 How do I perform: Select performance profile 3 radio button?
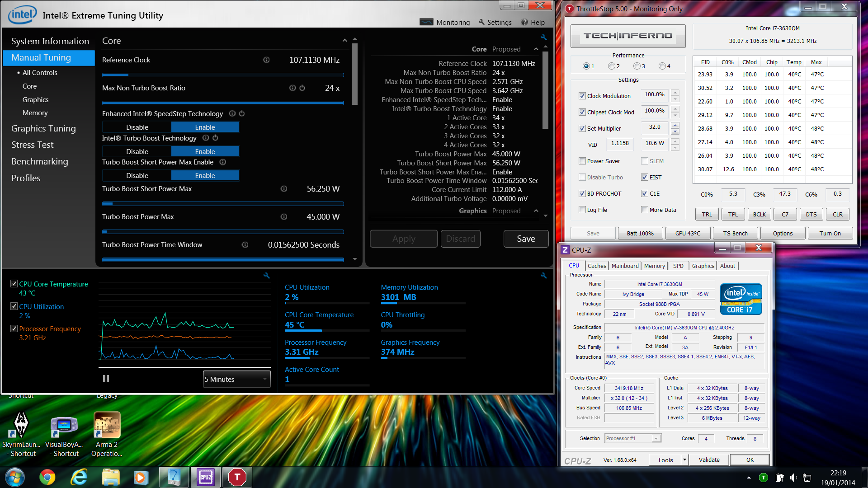pos(637,66)
